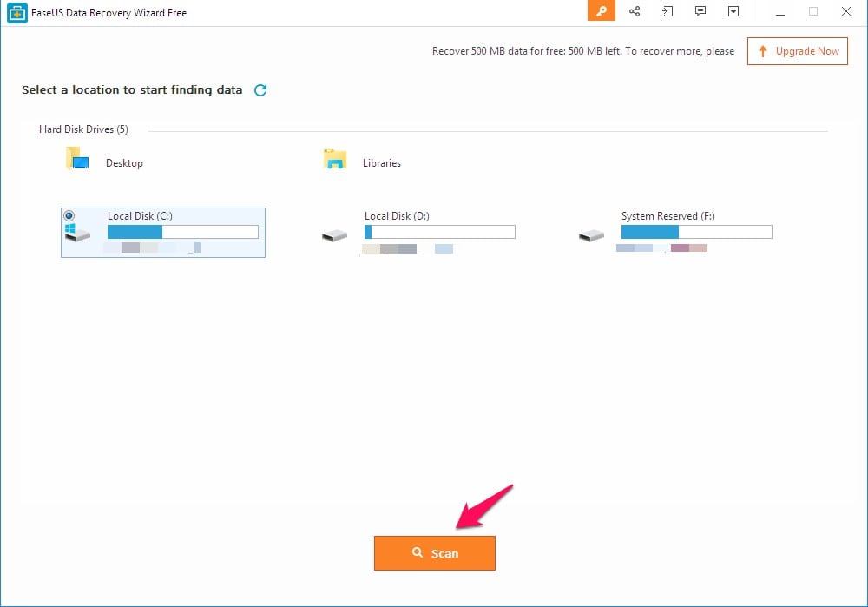Click the System Reserved (F:) usage bar

(696, 232)
